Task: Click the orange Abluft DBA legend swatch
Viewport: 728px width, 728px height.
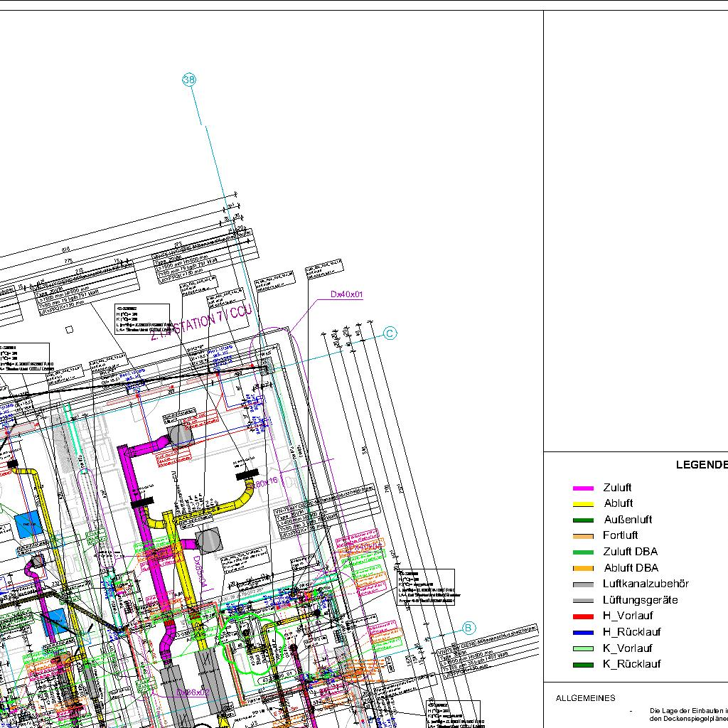Action: point(583,568)
